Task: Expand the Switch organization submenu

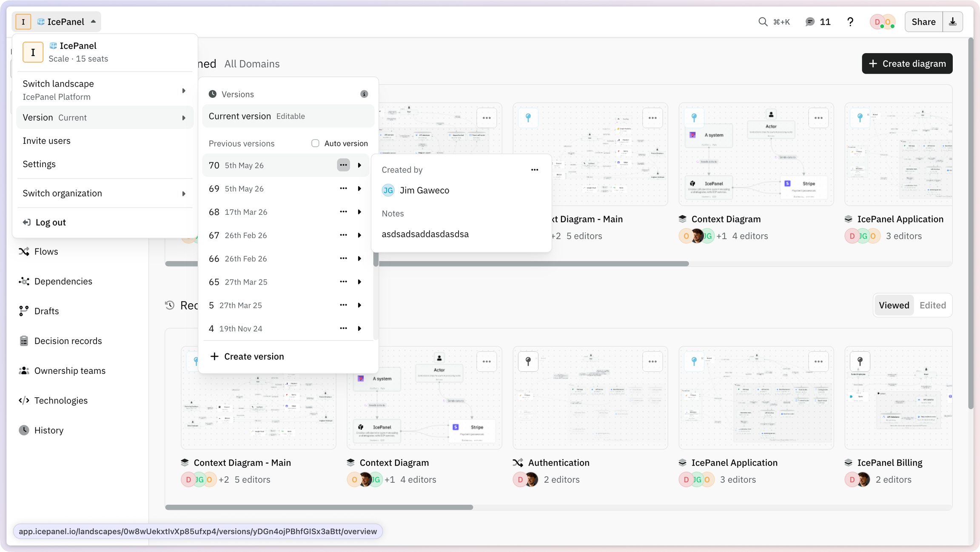Action: [105, 193]
